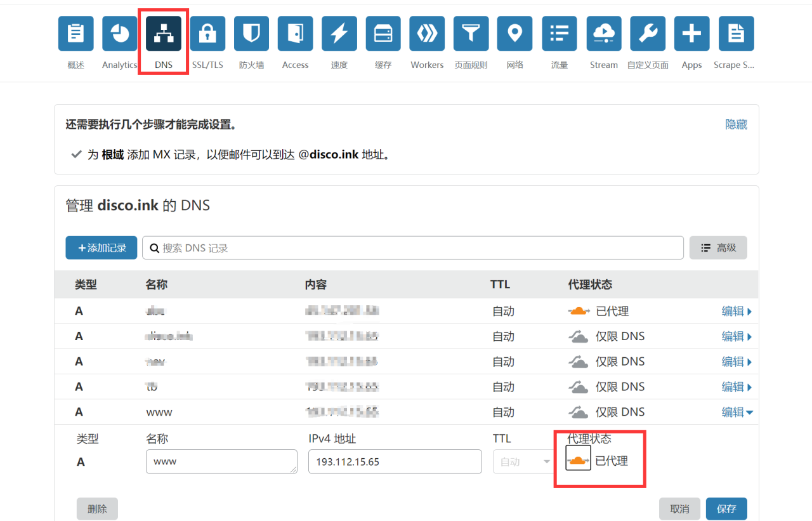Open the SSL/TLS lock icon
Viewport: 812px width, 521px height.
pos(207,34)
